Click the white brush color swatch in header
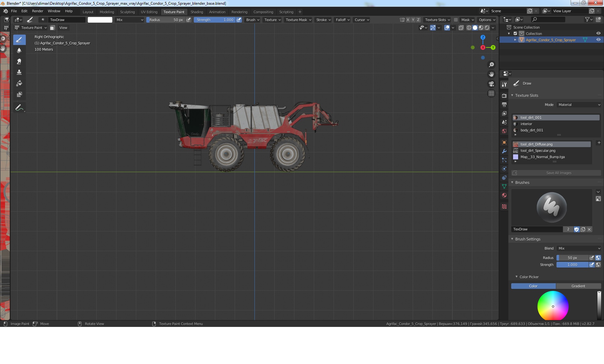 click(100, 20)
